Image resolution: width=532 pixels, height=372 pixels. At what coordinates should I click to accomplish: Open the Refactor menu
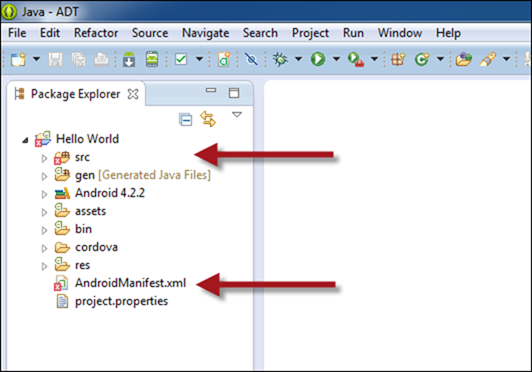click(96, 33)
